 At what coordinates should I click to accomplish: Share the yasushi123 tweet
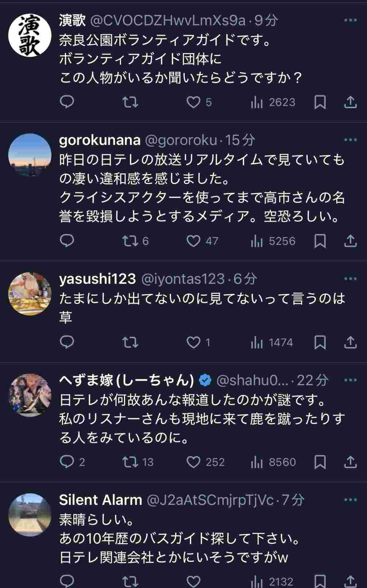click(350, 342)
